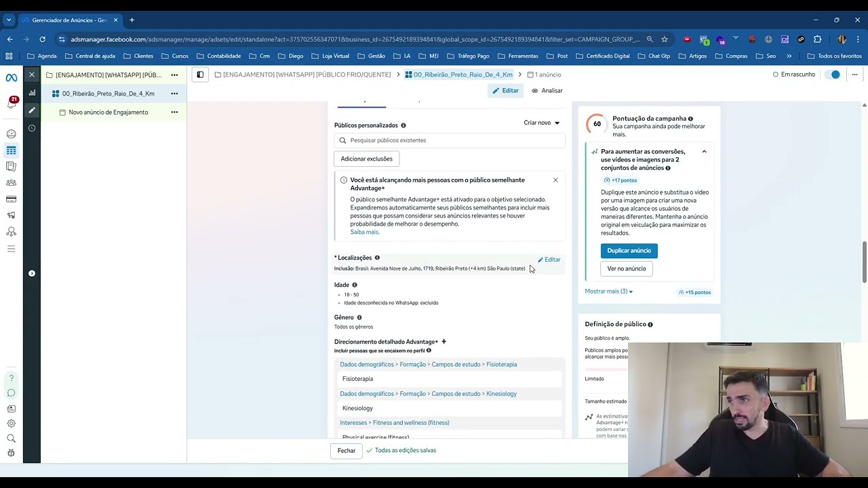Show info for Gênero
This screenshot has height=488, width=868.
tap(359, 317)
